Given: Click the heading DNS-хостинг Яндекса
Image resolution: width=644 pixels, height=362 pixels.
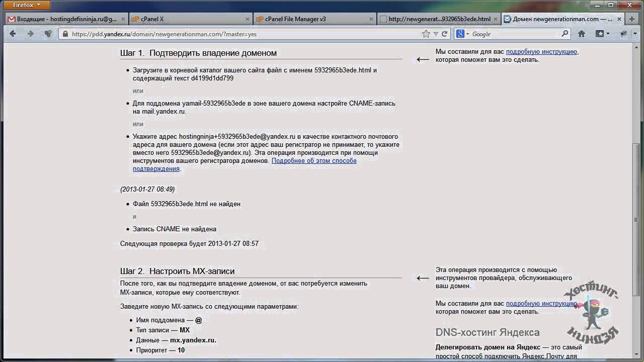Looking at the screenshot, I should 488,332.
